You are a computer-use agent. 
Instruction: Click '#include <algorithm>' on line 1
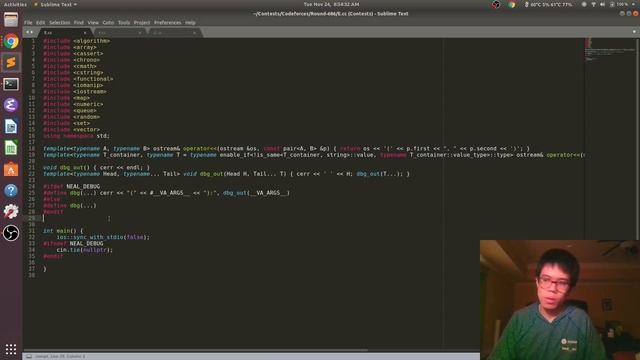[x=76, y=41]
